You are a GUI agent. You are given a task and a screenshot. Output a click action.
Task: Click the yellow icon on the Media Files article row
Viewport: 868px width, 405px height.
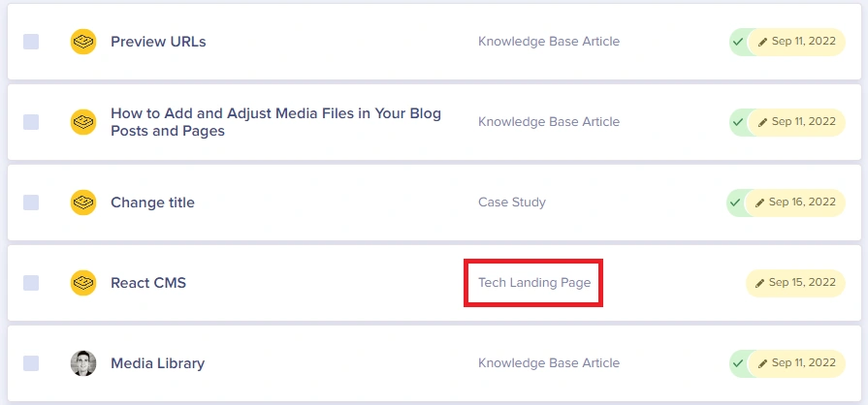point(83,122)
